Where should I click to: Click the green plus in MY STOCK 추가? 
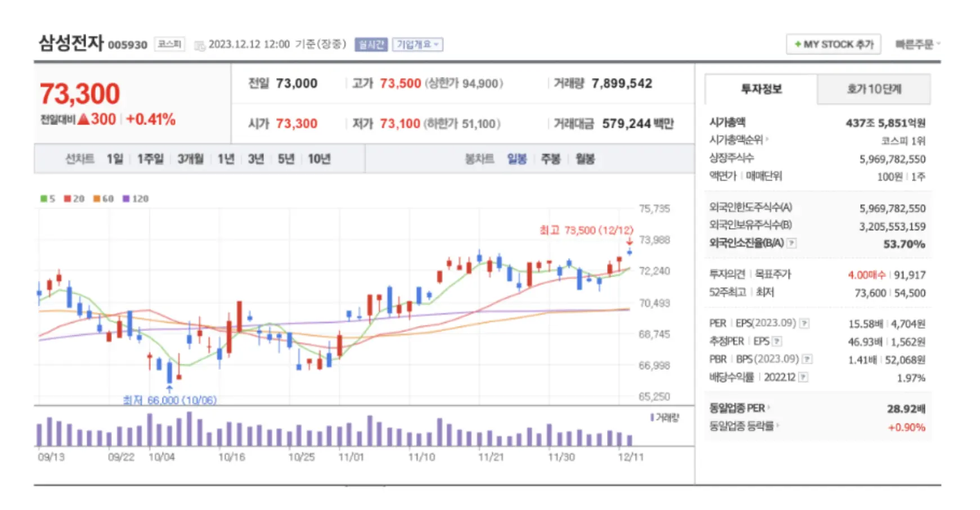(797, 44)
